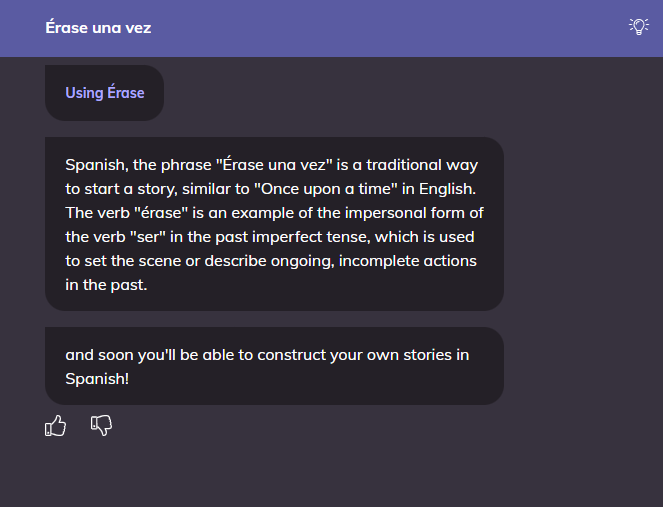Click the lightbulb hint icon

pyautogui.click(x=638, y=27)
